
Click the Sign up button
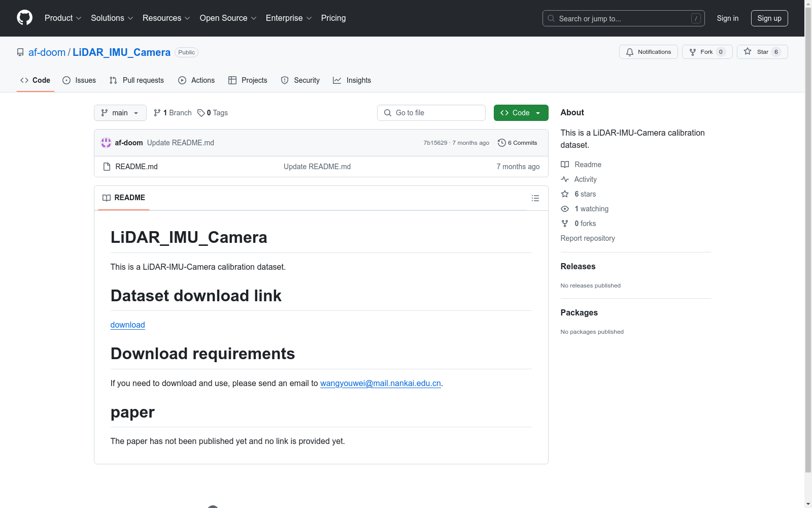tap(769, 18)
